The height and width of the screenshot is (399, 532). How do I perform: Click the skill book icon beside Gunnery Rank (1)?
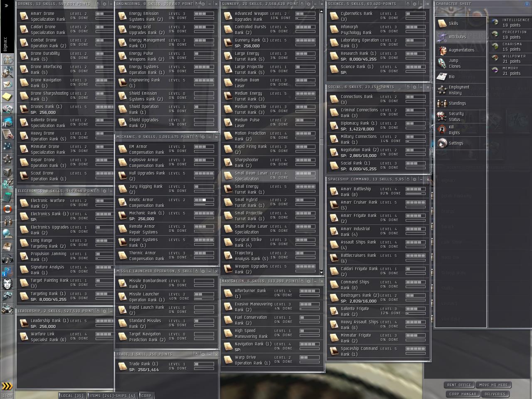(x=228, y=43)
